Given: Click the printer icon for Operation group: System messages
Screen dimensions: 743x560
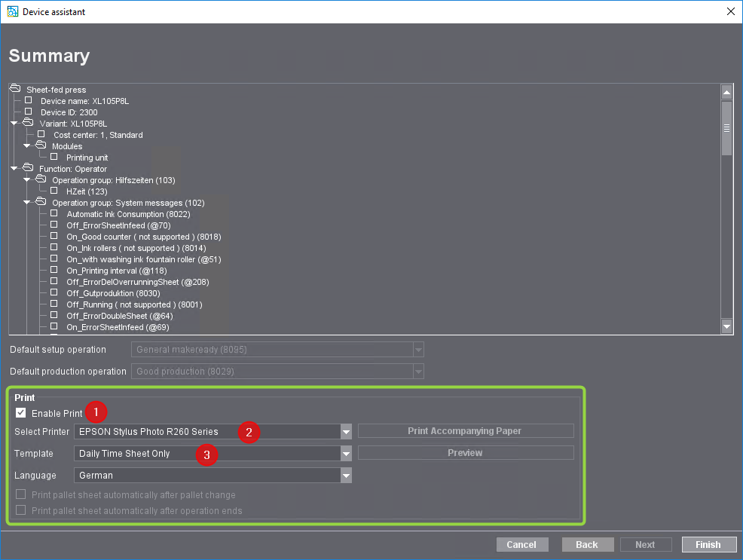Looking at the screenshot, I should click(x=39, y=203).
